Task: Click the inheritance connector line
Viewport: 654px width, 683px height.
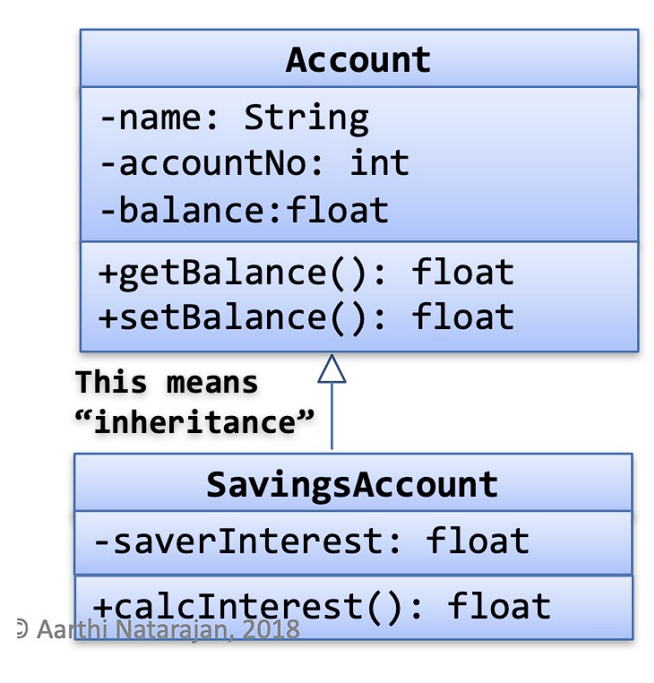Action: click(332, 416)
